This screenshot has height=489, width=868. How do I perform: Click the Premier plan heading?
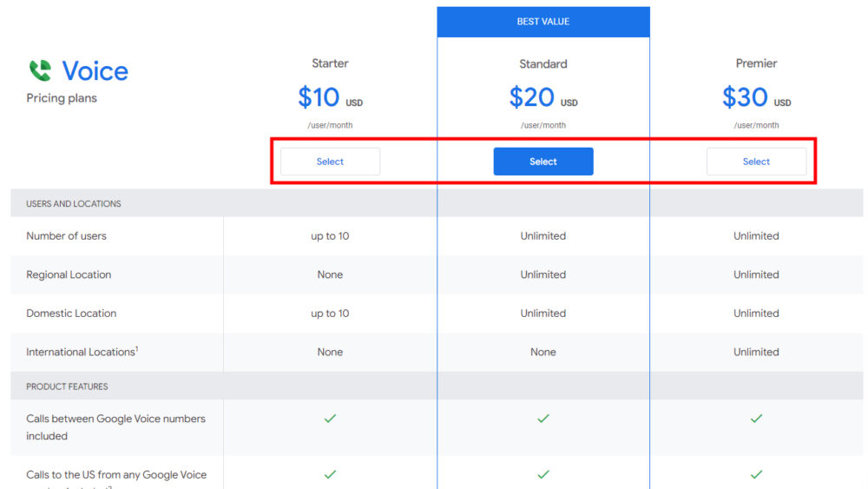coord(756,63)
